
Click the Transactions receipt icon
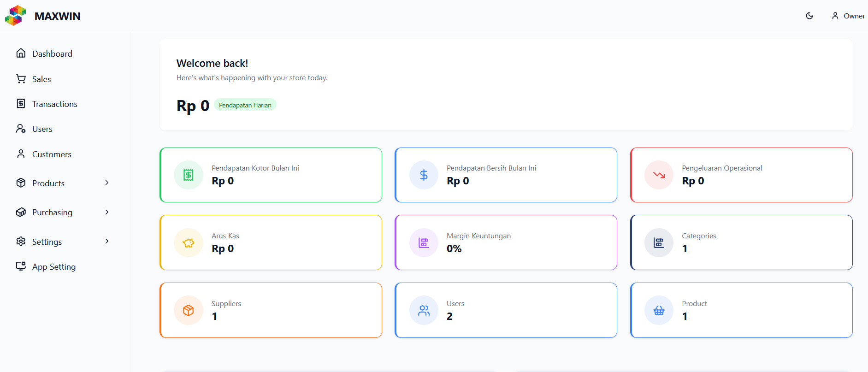(21, 104)
